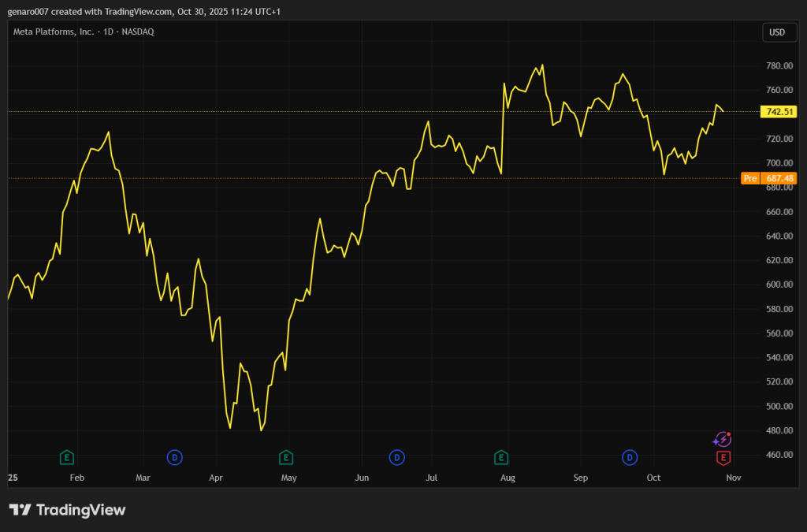
Task: Click the purple lightning event icon
Action: click(722, 440)
